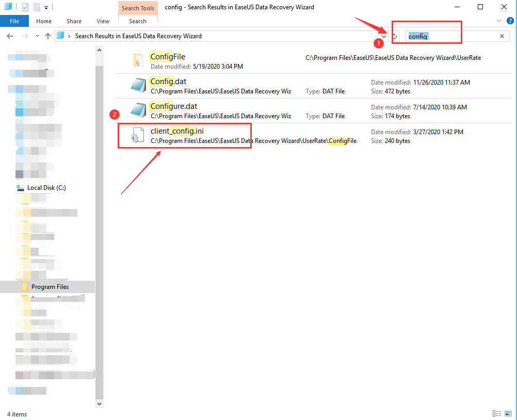Switch to Large icons view layout
The image size is (517, 420).
(x=508, y=413)
